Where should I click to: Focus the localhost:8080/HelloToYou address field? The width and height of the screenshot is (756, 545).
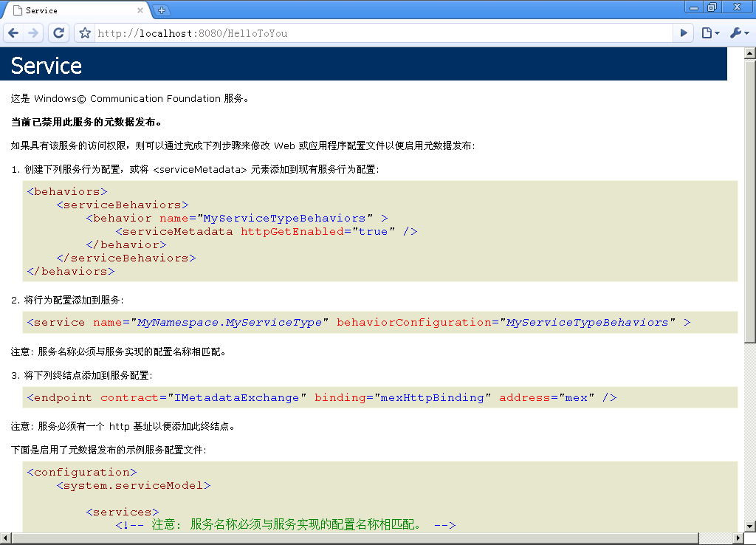click(369, 33)
